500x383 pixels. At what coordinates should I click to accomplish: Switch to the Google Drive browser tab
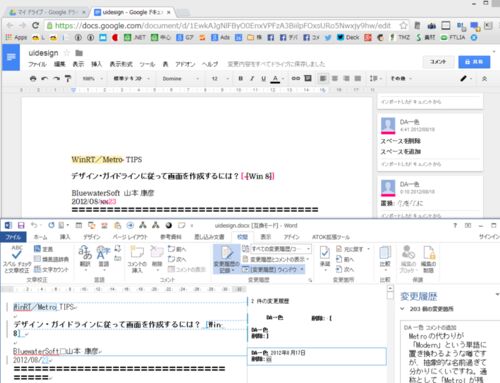tap(47, 12)
